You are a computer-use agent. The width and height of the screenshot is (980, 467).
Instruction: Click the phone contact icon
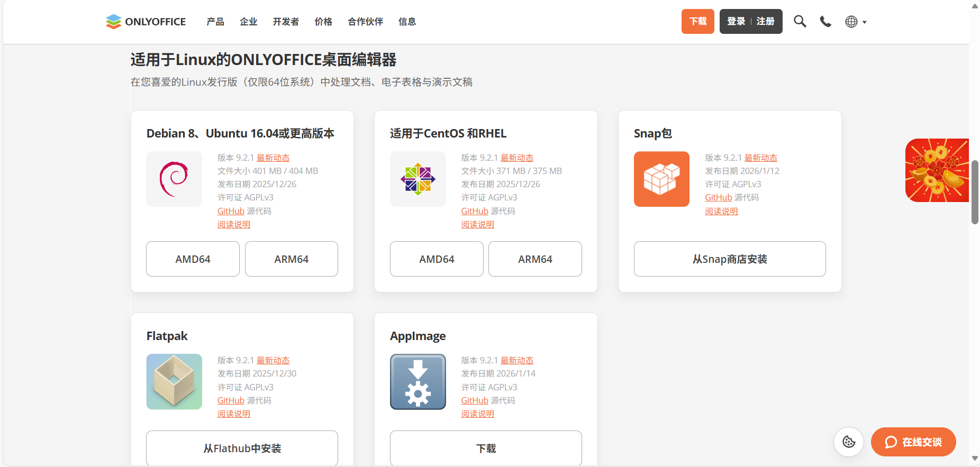coord(825,22)
